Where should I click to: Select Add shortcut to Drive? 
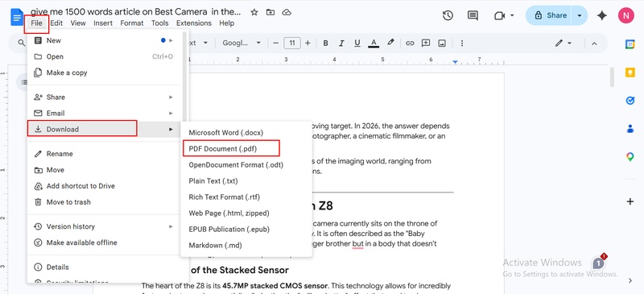click(x=105, y=186)
